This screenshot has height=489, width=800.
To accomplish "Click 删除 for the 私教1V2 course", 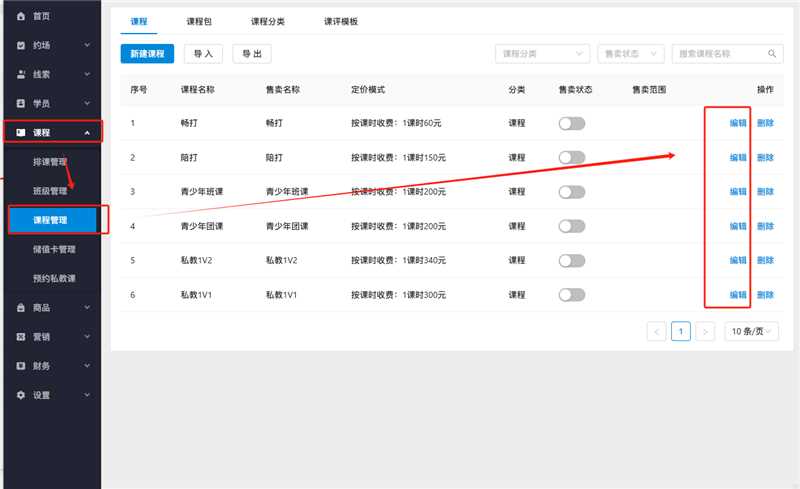I will (x=765, y=260).
